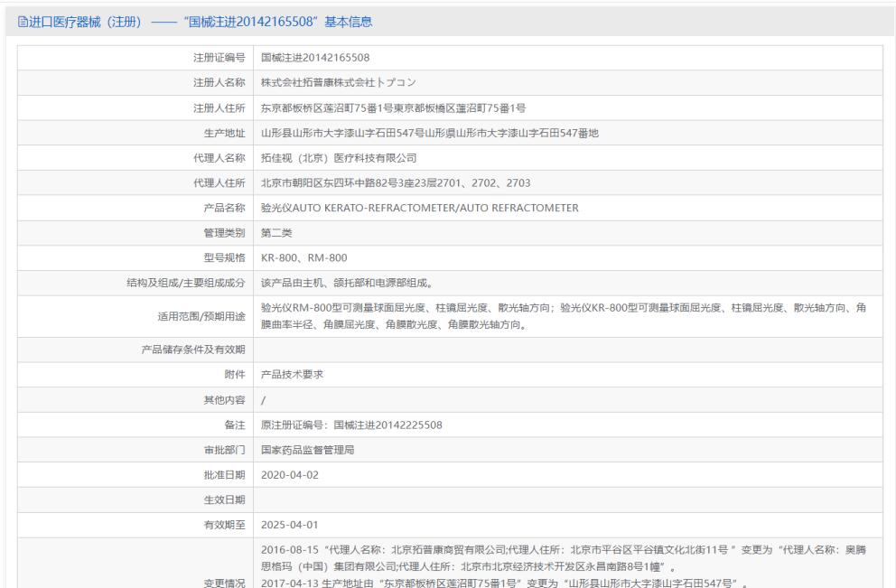This screenshot has width=896, height=588.
Task: Click the label 有效期至
Action: click(x=224, y=525)
